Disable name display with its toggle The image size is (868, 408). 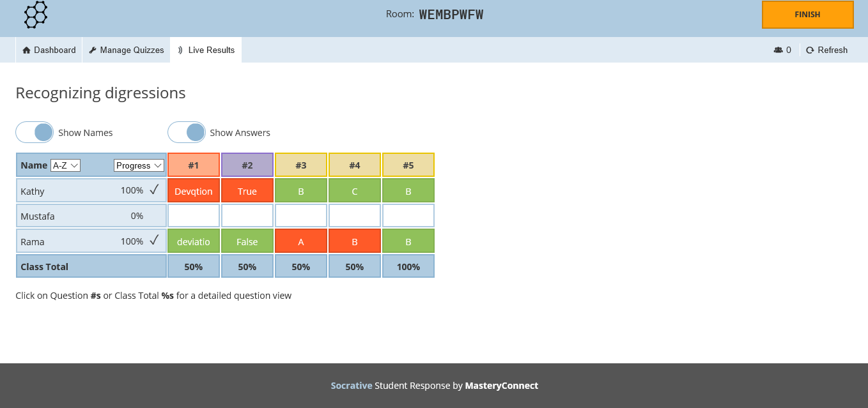(x=35, y=132)
